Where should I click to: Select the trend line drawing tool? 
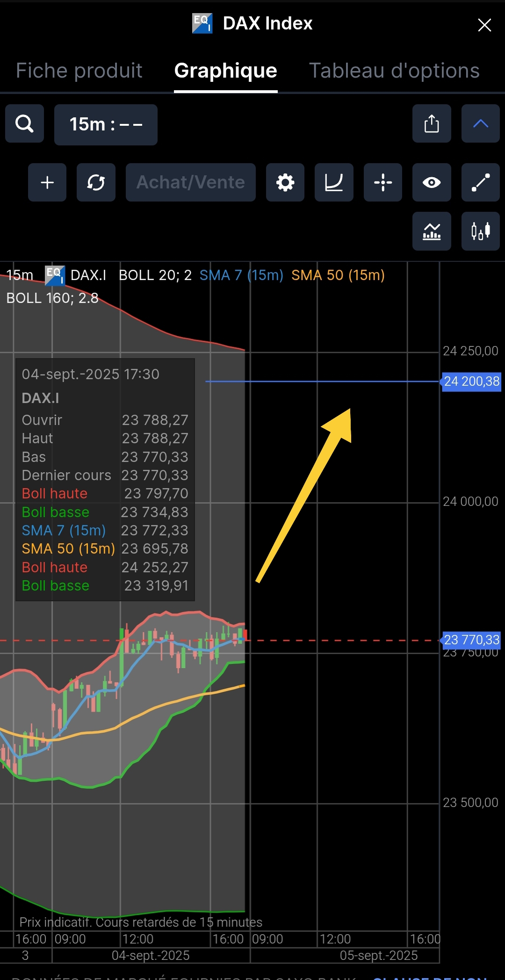click(481, 182)
